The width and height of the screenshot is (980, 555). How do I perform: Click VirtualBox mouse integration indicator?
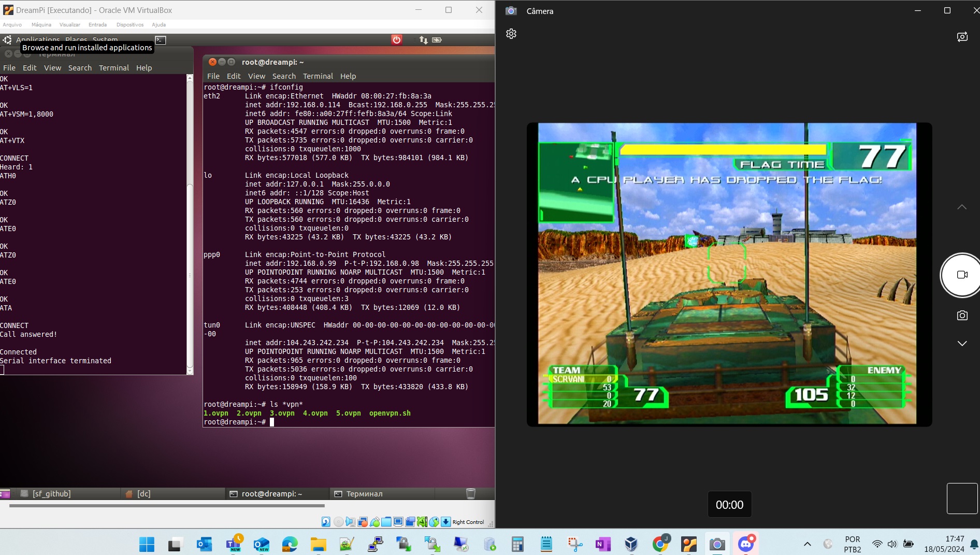[x=434, y=522]
